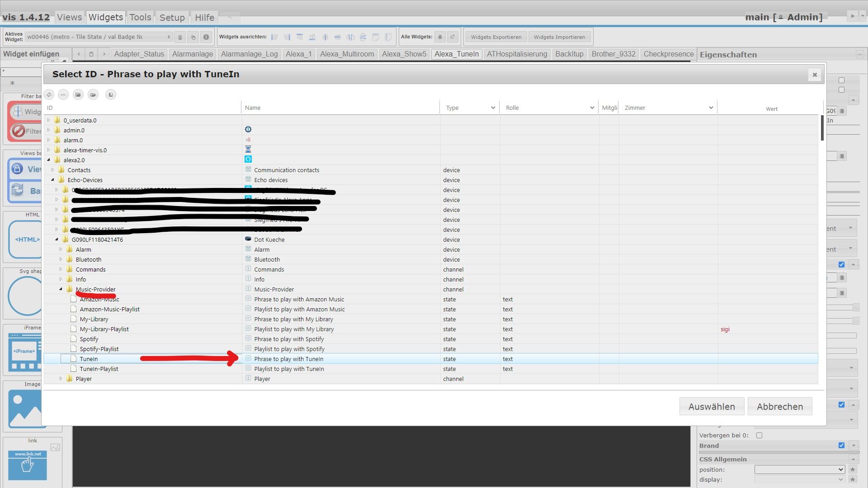This screenshot has width=868, height=488.
Task: Collapse the Music-Provider channel
Action: click(61, 289)
